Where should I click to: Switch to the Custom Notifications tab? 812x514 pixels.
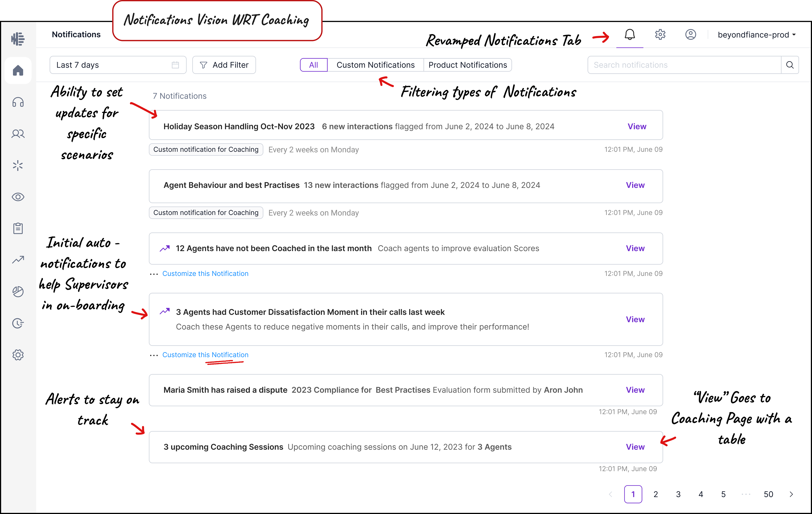tap(375, 65)
